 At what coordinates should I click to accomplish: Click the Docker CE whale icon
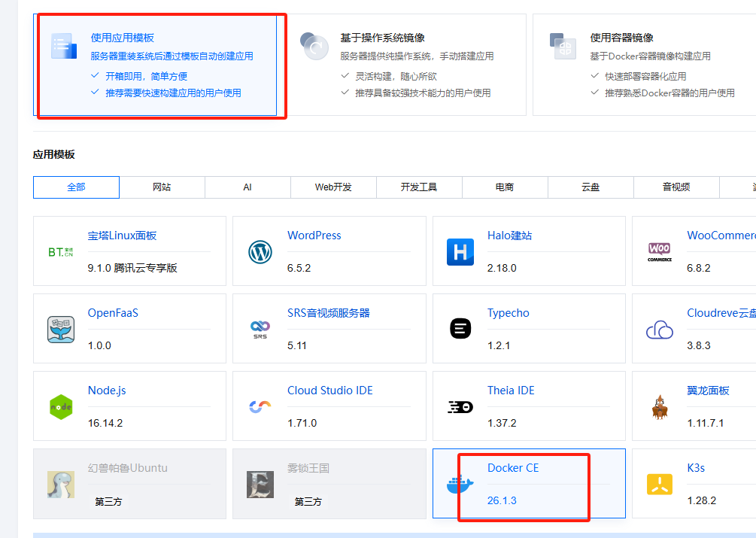pyautogui.click(x=460, y=485)
